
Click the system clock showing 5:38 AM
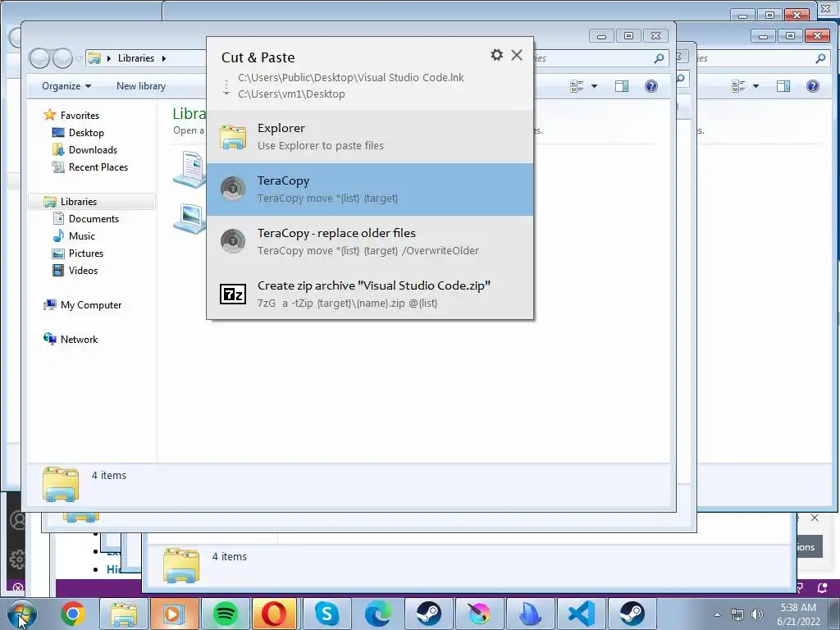pyautogui.click(x=798, y=614)
